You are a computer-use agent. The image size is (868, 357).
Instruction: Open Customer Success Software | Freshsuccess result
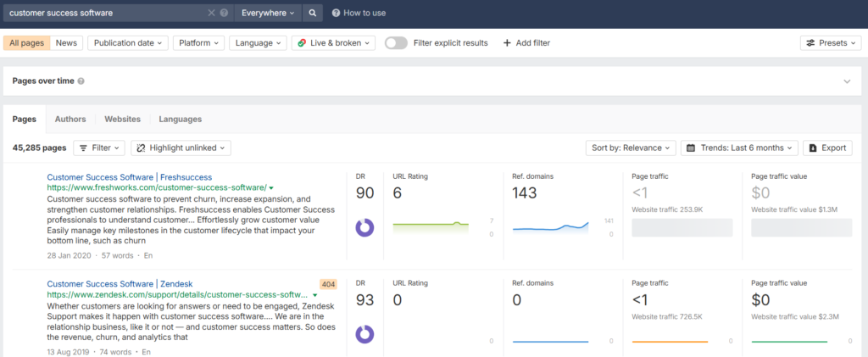[x=130, y=177]
